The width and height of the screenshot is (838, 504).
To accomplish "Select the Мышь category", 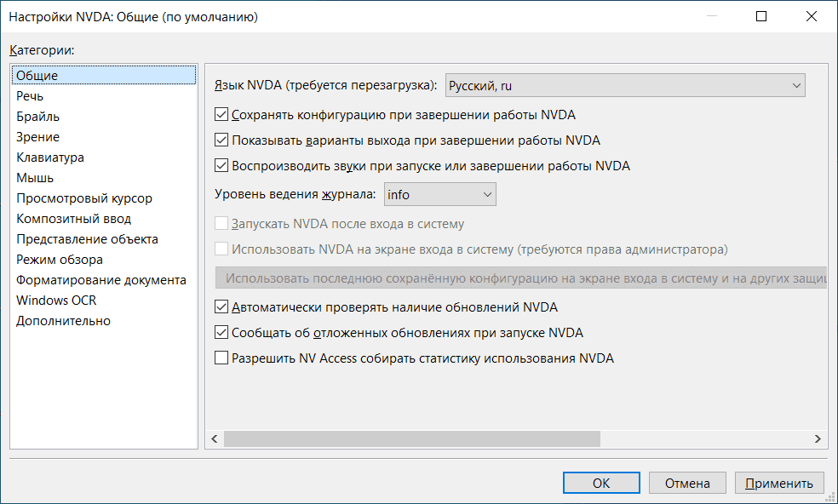I will [x=35, y=178].
